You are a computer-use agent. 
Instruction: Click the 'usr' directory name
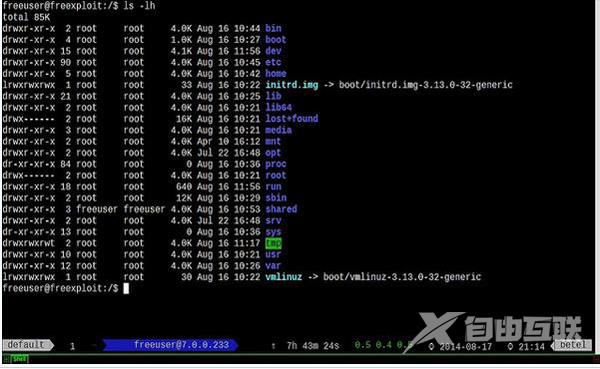click(x=273, y=255)
